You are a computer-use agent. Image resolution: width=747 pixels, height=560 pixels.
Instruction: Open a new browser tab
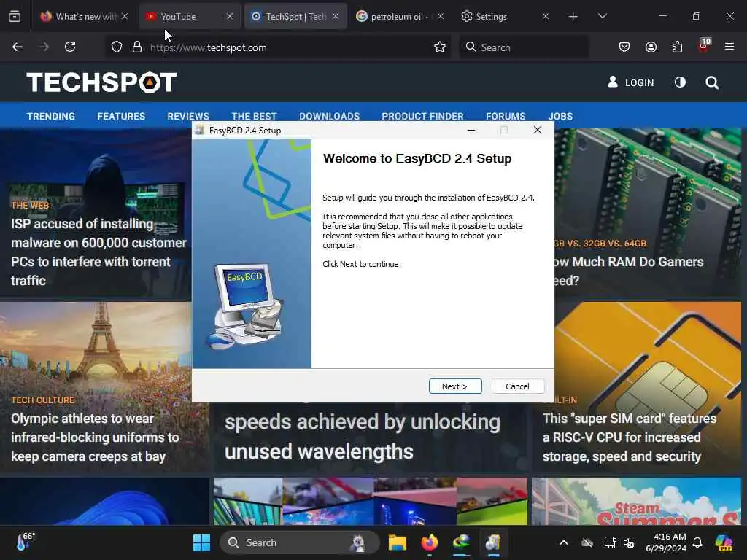[x=573, y=17]
